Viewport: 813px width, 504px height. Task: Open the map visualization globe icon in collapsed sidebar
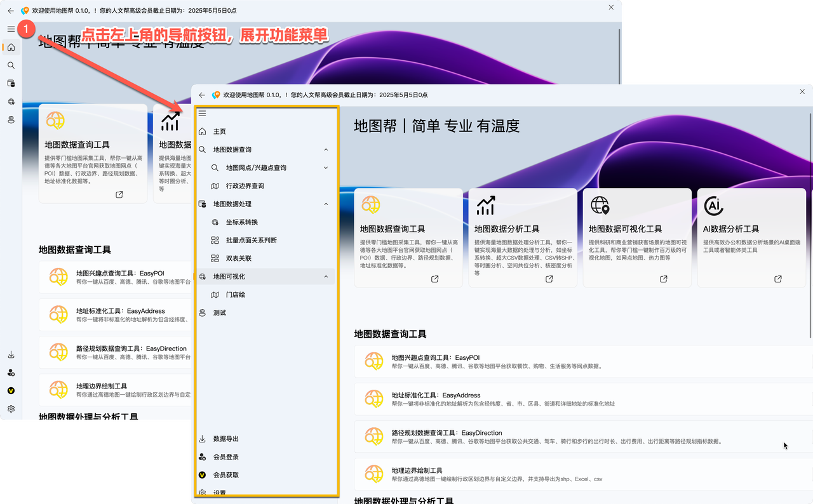click(x=11, y=102)
